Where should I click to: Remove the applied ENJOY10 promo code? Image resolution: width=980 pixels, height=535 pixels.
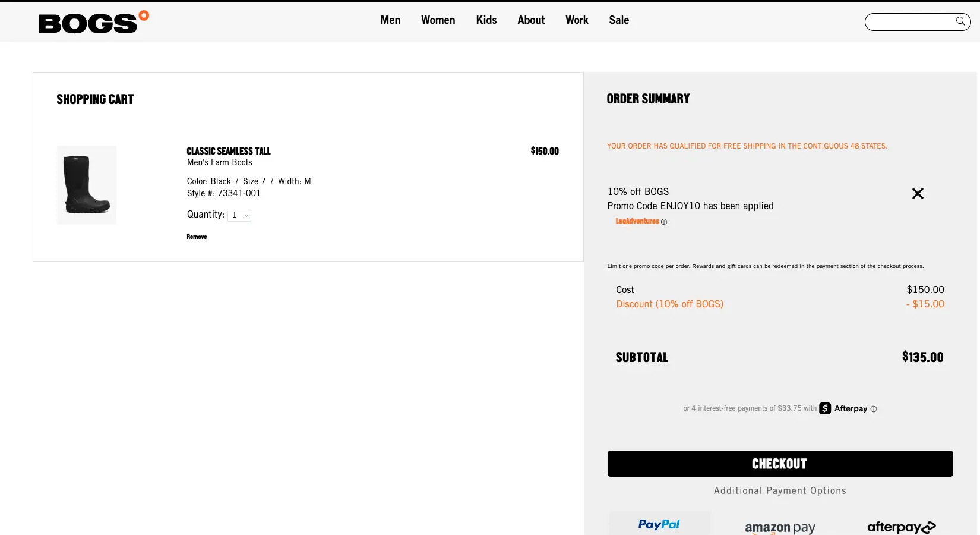[918, 193]
